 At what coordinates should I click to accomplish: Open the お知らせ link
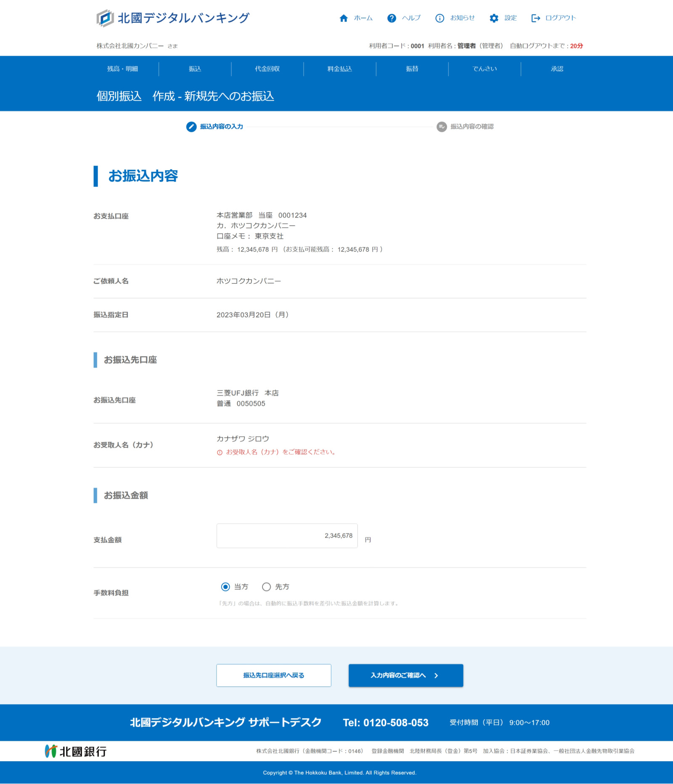pos(462,18)
